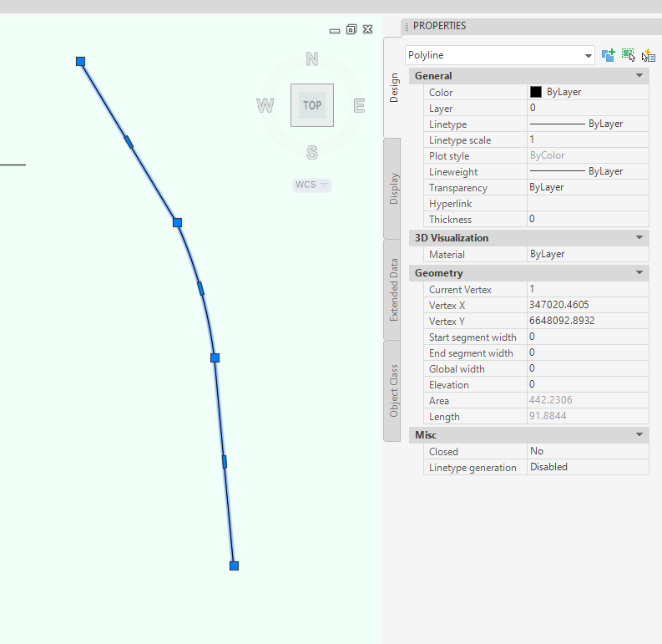Viewport: 662px width, 644px height.
Task: Click the midpoint grip of the arc segment
Action: click(x=201, y=289)
